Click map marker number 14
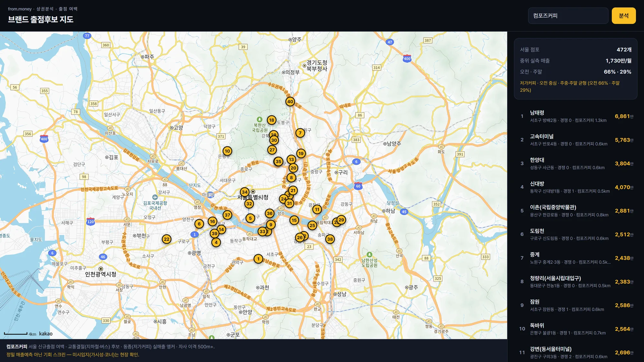 (221, 230)
